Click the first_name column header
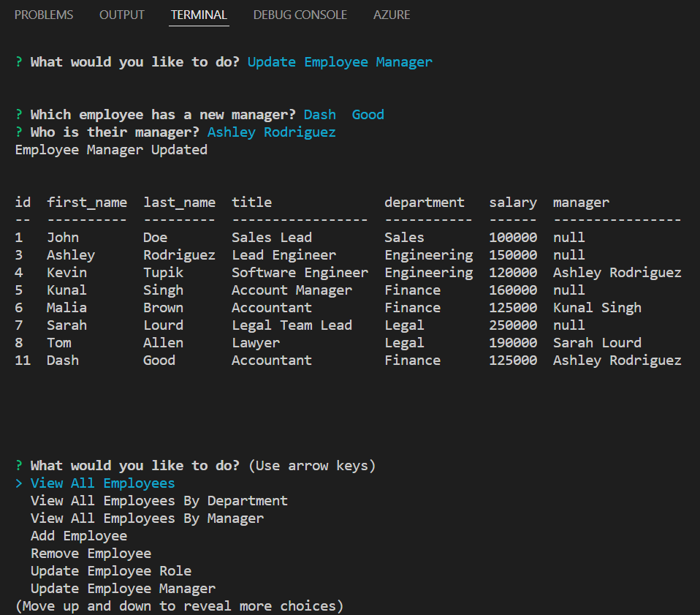This screenshot has width=700, height=615. click(x=87, y=203)
